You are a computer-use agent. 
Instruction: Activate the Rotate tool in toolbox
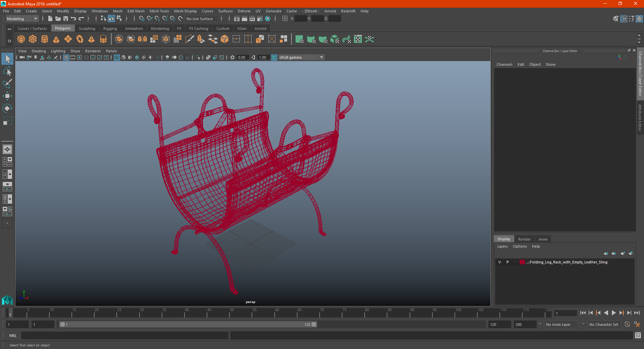click(7, 108)
